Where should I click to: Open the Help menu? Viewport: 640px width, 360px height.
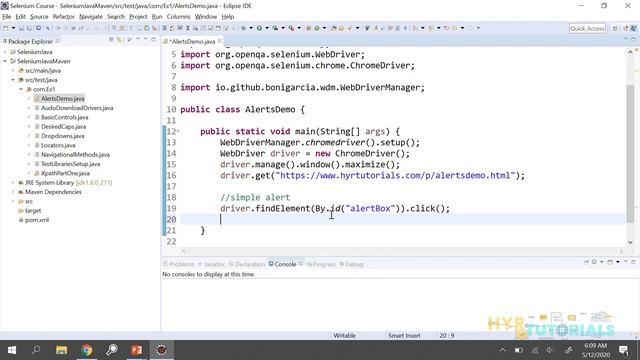point(227,17)
